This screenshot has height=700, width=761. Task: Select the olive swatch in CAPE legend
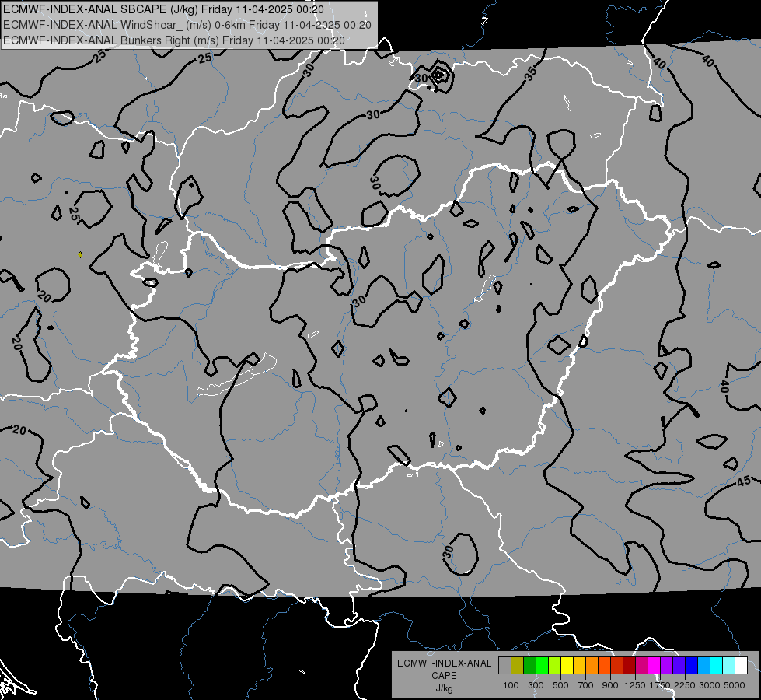[518, 665]
